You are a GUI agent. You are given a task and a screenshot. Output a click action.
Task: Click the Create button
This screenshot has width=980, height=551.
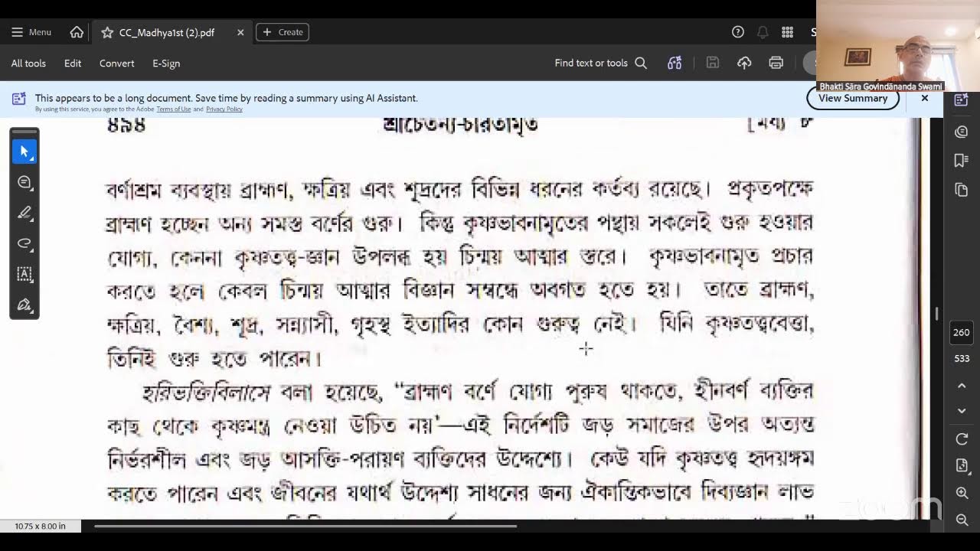pos(283,32)
